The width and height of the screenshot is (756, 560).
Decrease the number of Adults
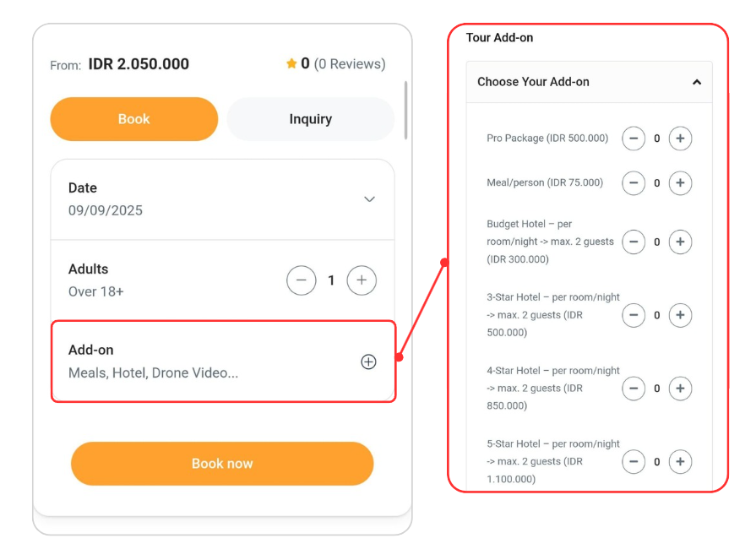click(301, 280)
